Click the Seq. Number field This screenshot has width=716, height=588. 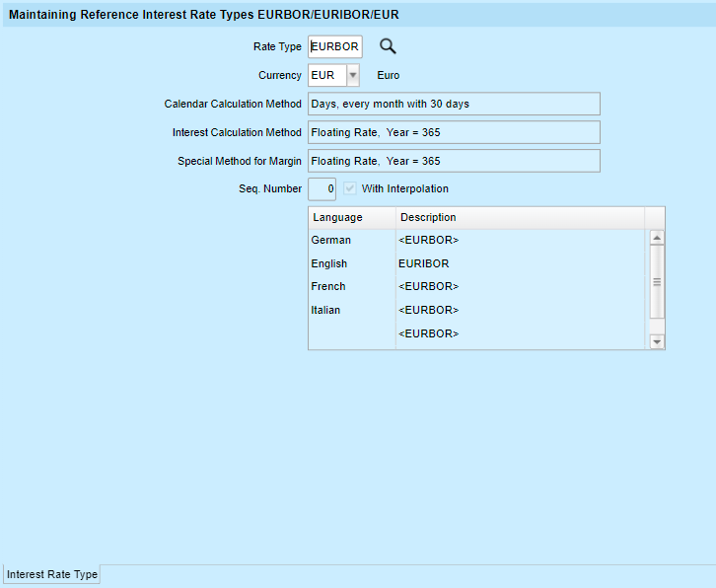(322, 188)
